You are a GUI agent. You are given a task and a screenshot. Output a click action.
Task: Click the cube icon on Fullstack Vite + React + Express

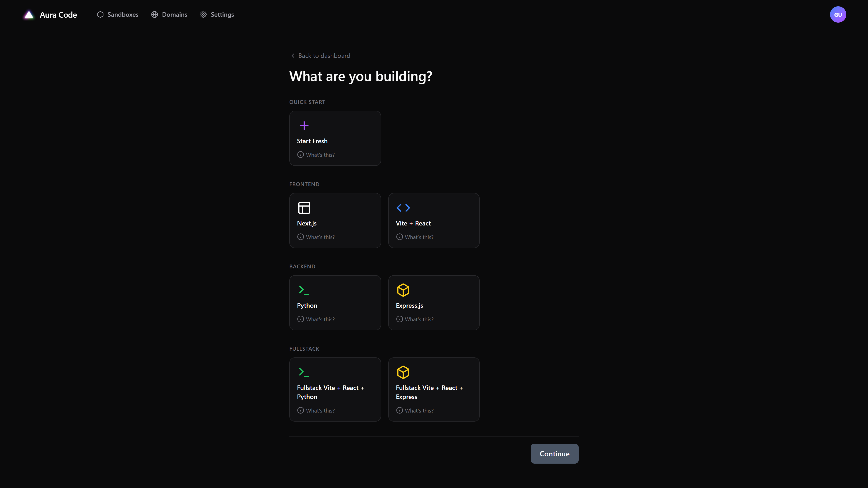pyautogui.click(x=403, y=372)
